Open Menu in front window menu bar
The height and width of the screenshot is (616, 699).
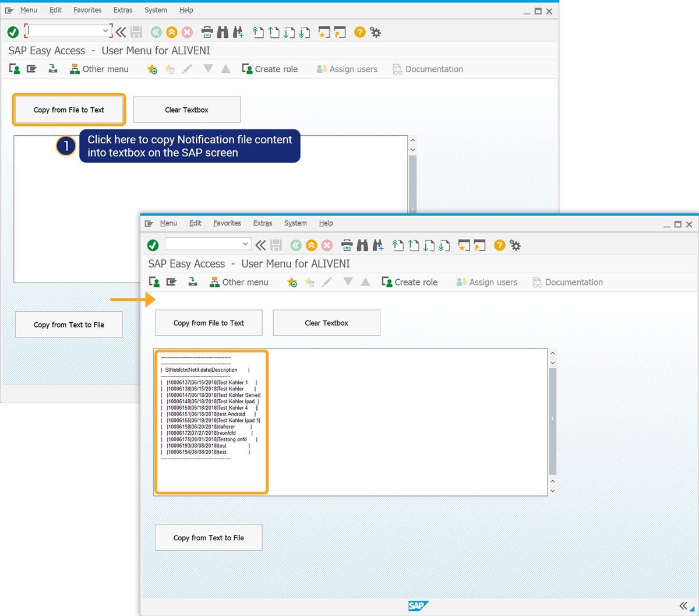click(x=168, y=223)
